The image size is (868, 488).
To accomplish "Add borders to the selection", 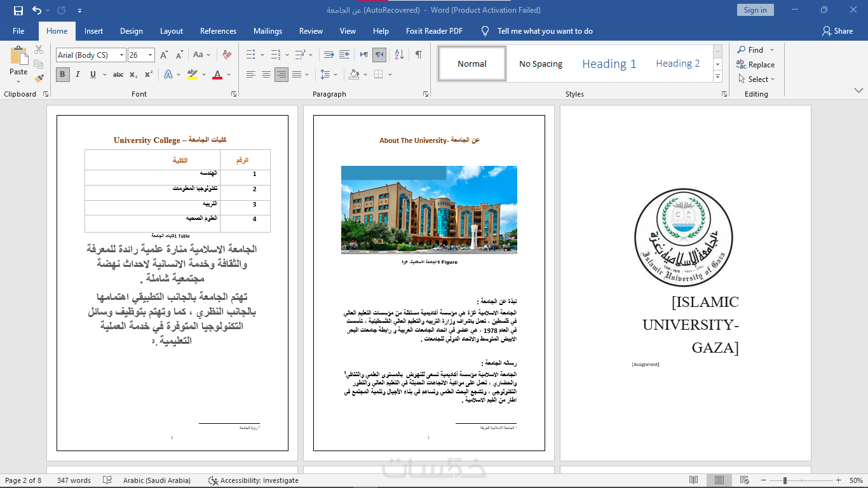I will click(x=379, y=74).
